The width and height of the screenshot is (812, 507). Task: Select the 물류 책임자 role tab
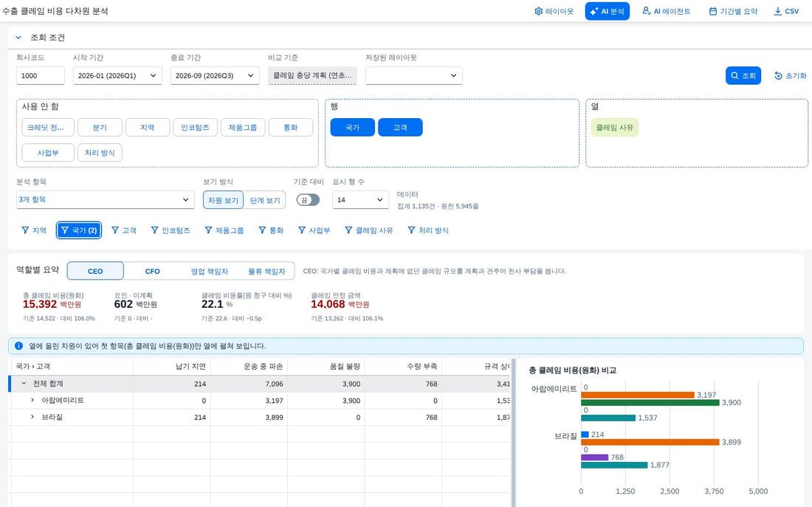[266, 271]
